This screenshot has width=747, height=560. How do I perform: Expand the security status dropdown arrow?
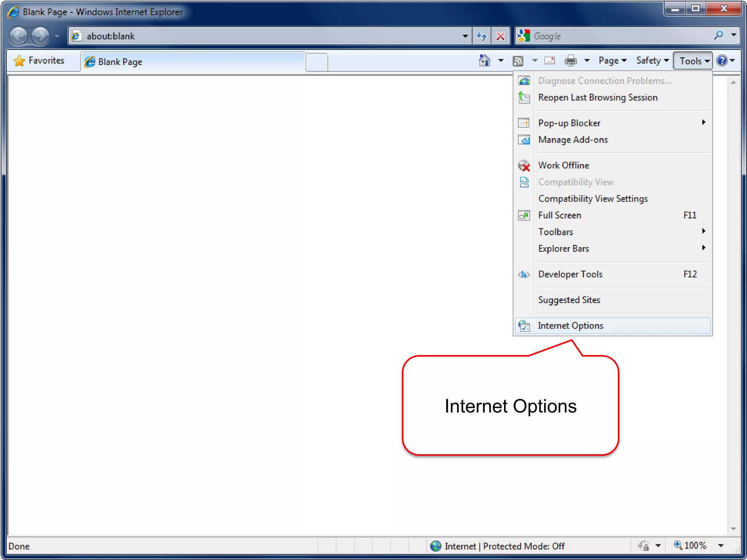(x=658, y=546)
